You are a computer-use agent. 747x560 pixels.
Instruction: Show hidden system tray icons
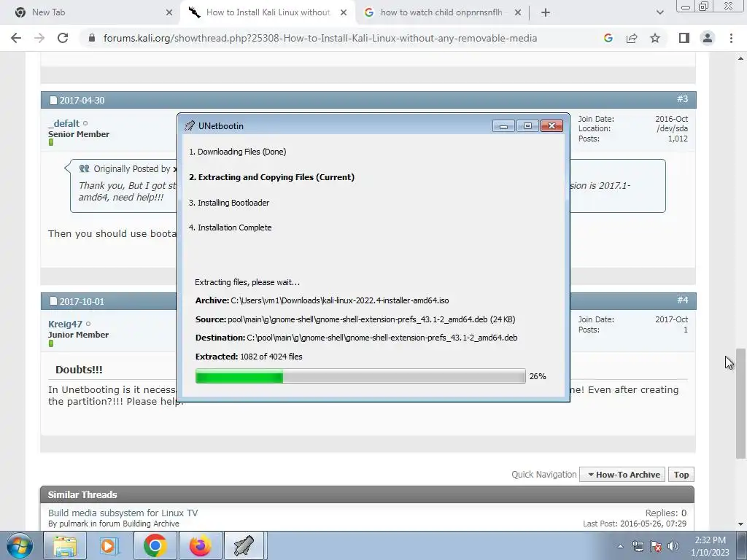tap(620, 546)
